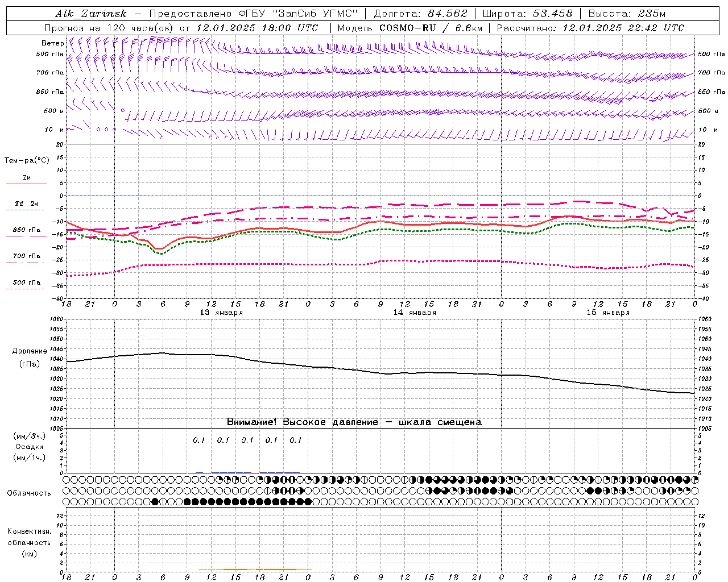Click the 10 м wind level label on left
The height and width of the screenshot is (582, 728).
point(55,130)
